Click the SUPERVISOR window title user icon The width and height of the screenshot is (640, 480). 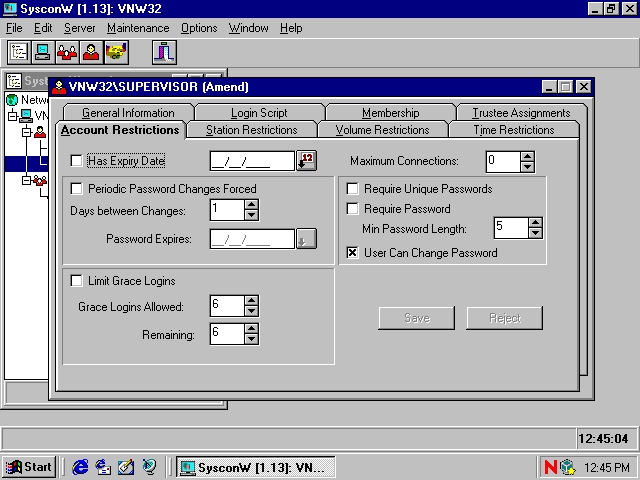59,87
